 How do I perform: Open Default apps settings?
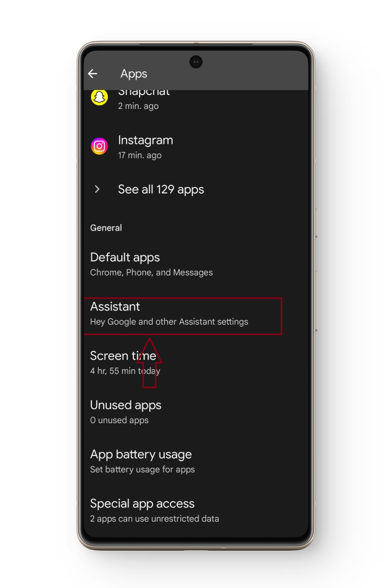click(x=196, y=264)
